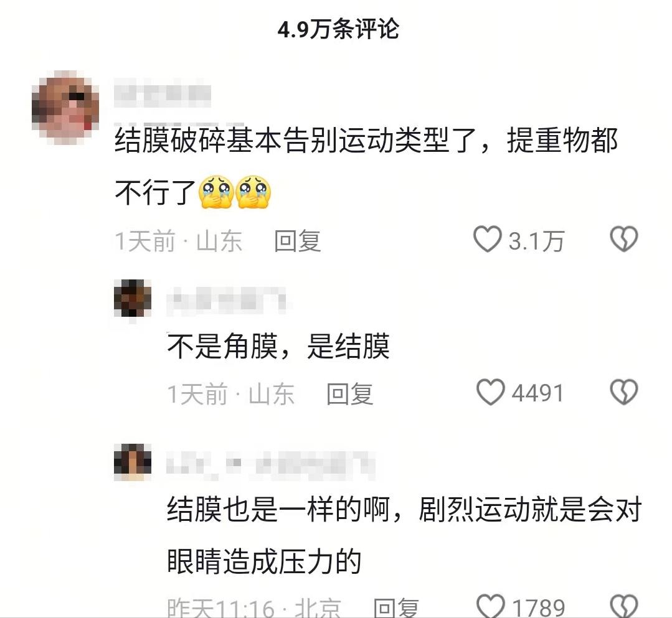Like the comment with 3.1万 likes
The width and height of the screenshot is (672, 618).
[x=487, y=239]
